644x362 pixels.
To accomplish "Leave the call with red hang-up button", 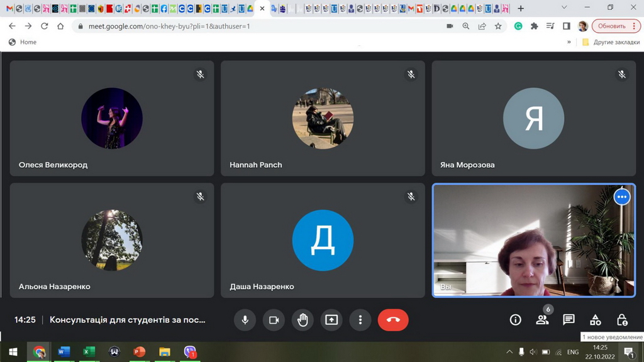I will (393, 320).
